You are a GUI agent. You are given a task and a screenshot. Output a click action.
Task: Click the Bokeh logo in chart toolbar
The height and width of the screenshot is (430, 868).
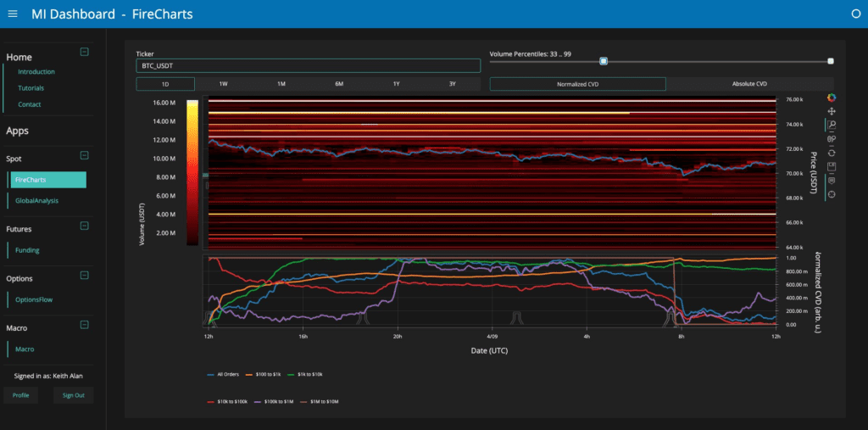tap(832, 98)
